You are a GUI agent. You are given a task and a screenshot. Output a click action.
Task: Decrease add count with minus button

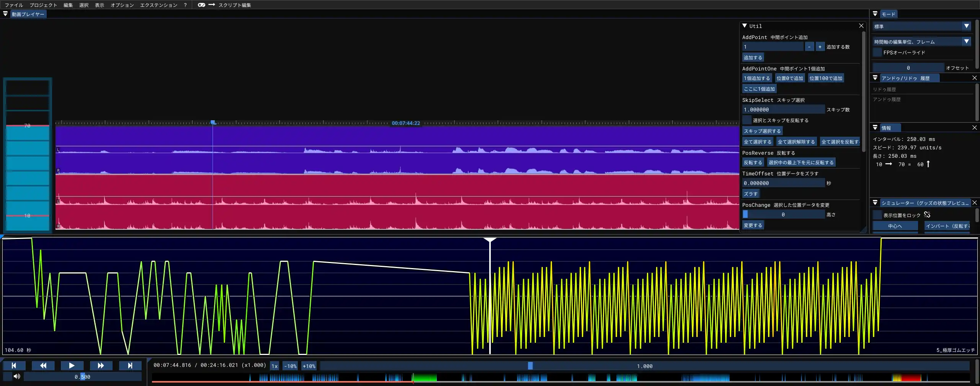(809, 47)
